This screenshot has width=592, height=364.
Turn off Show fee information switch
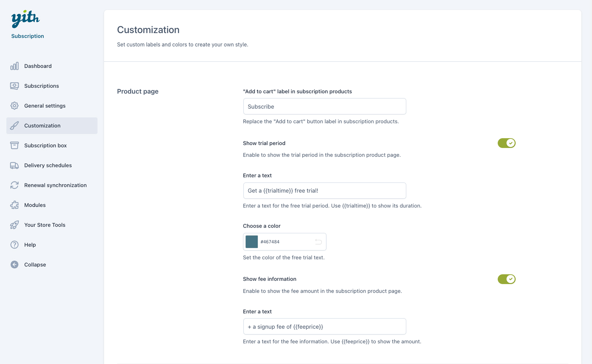click(506, 279)
